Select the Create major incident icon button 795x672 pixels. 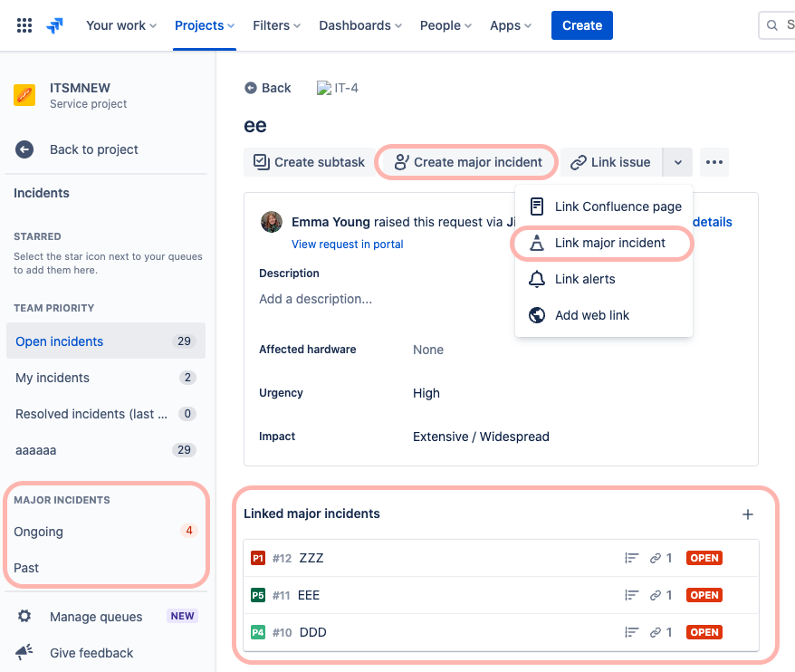click(x=402, y=162)
